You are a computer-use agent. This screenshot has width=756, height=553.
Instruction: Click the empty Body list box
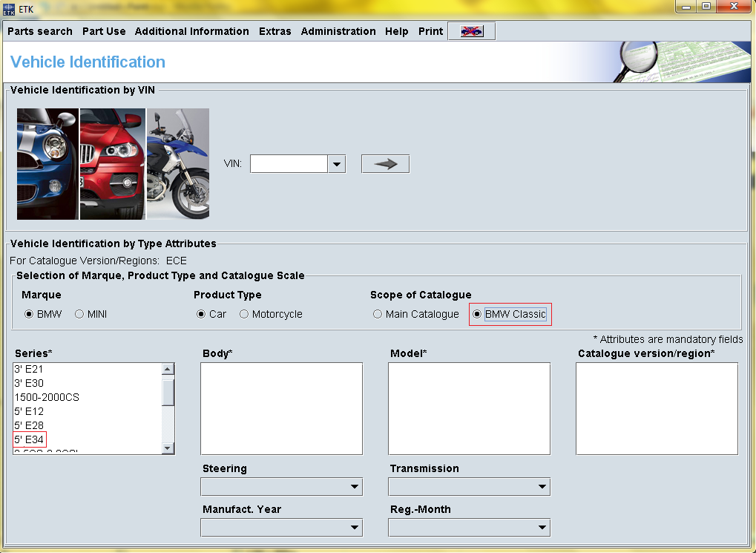[282, 409]
